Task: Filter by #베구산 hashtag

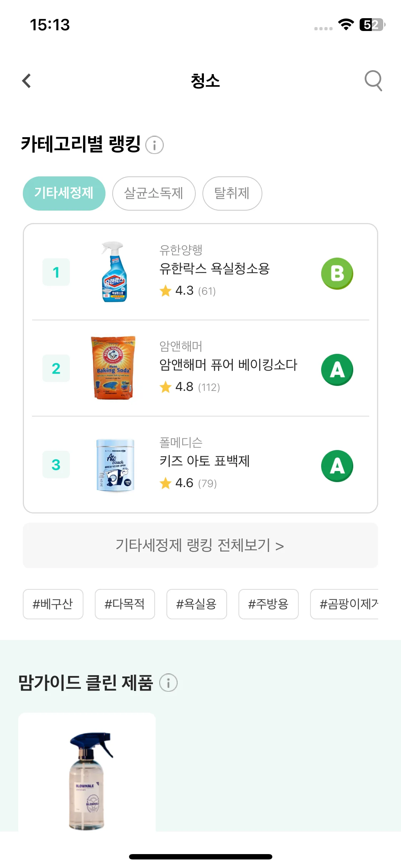Action: (53, 604)
